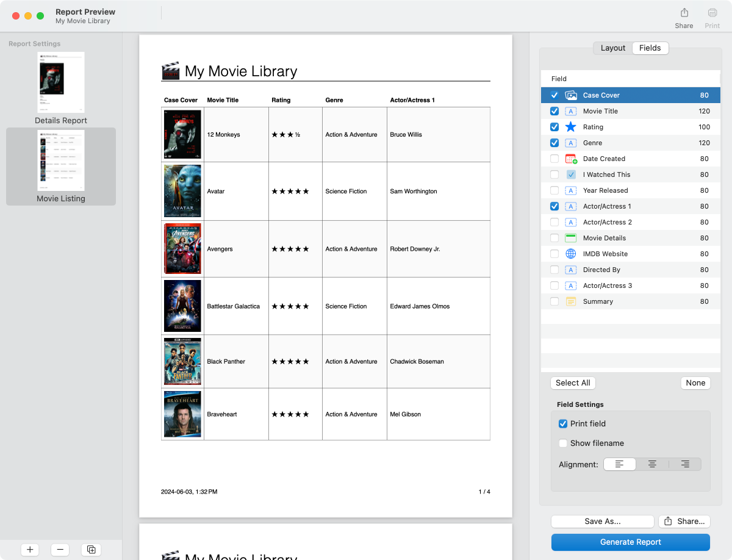This screenshot has height=560, width=732.
Task: Click the Print icon in the toolbar
Action: (712, 13)
